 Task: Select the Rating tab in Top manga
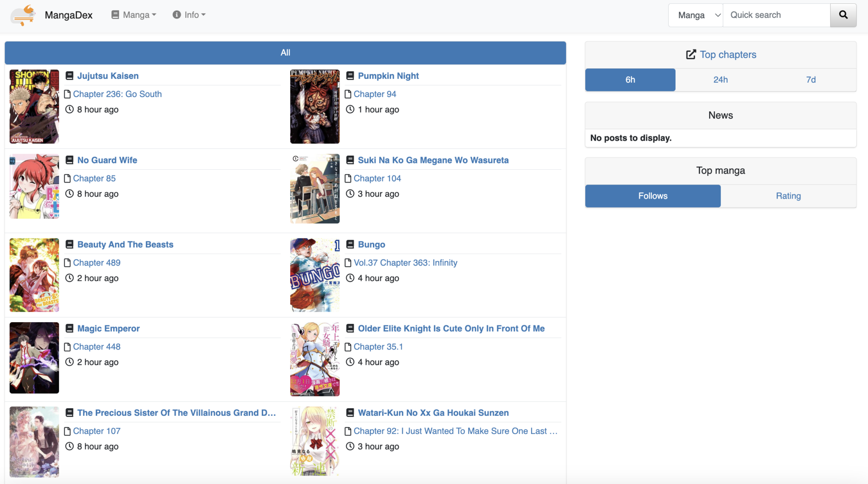788,196
